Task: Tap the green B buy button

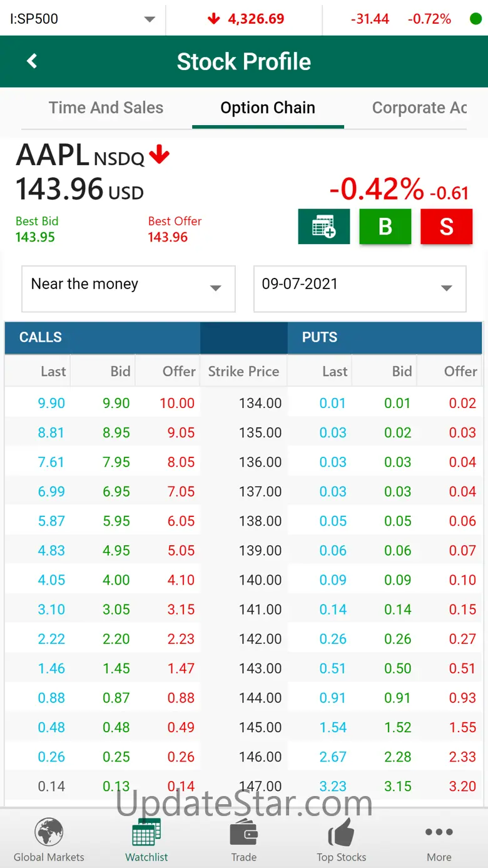Action: click(x=385, y=226)
